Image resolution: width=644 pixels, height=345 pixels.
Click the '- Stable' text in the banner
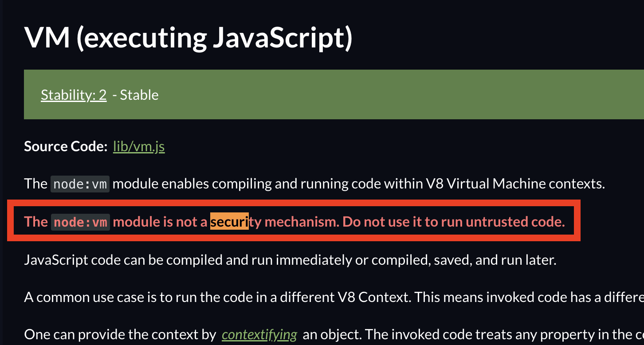(135, 95)
